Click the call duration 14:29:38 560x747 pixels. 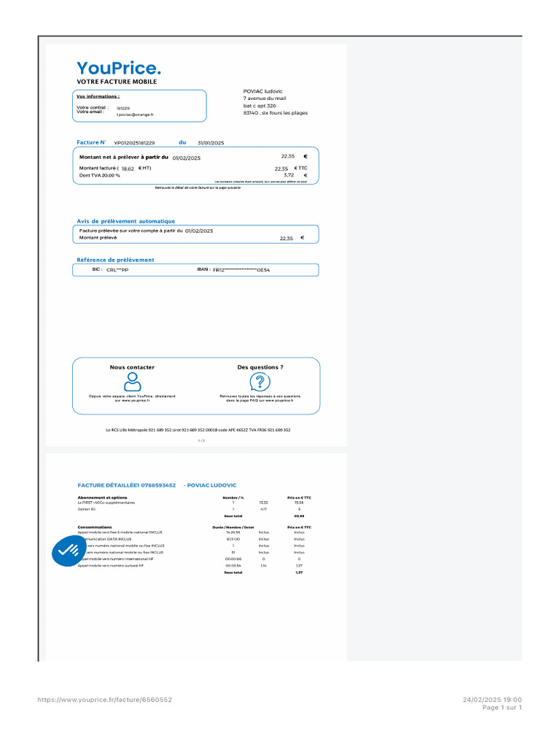(233, 533)
